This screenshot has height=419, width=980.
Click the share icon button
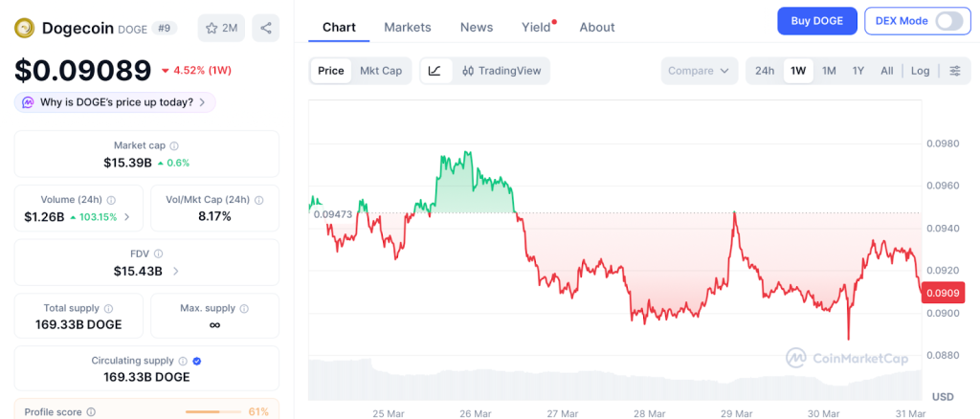point(265,28)
